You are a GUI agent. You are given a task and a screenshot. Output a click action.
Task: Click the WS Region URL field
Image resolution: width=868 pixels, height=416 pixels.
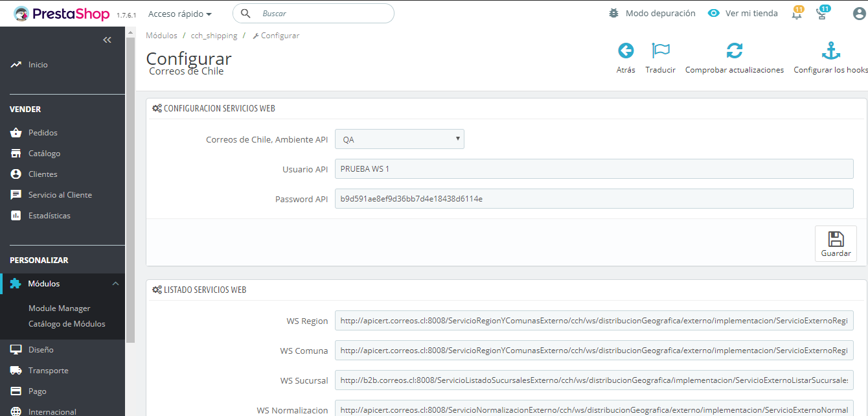(x=594, y=321)
